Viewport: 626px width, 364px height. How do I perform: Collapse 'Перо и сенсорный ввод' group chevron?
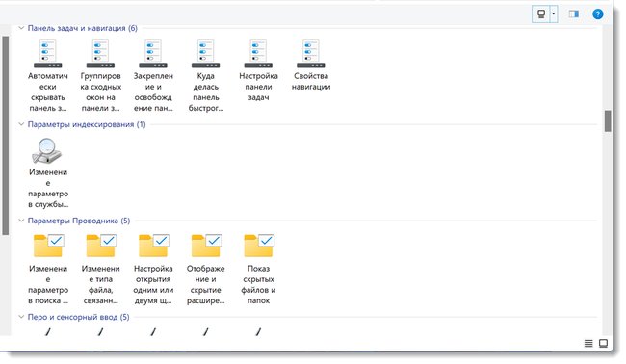[21, 317]
